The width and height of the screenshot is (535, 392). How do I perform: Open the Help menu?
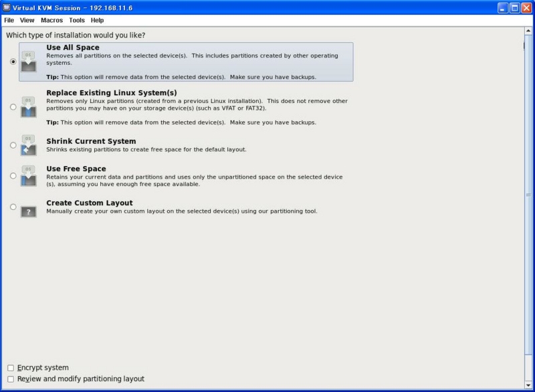96,20
